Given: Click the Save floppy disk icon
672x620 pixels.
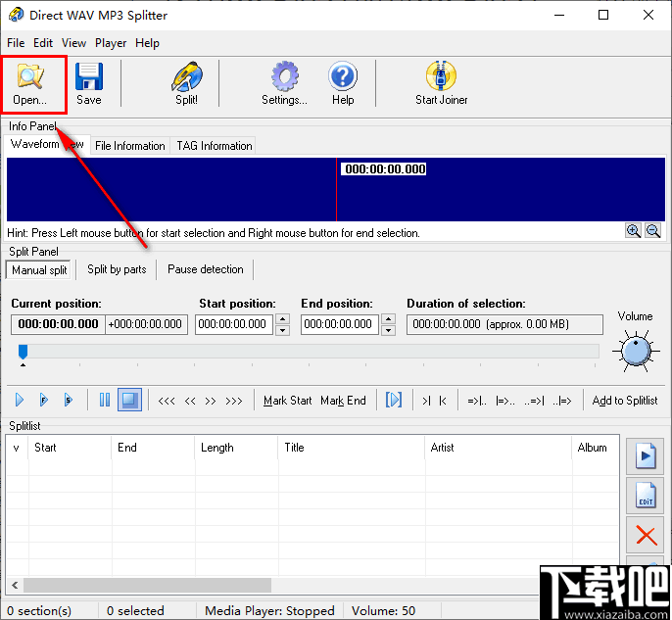Looking at the screenshot, I should click(x=89, y=84).
